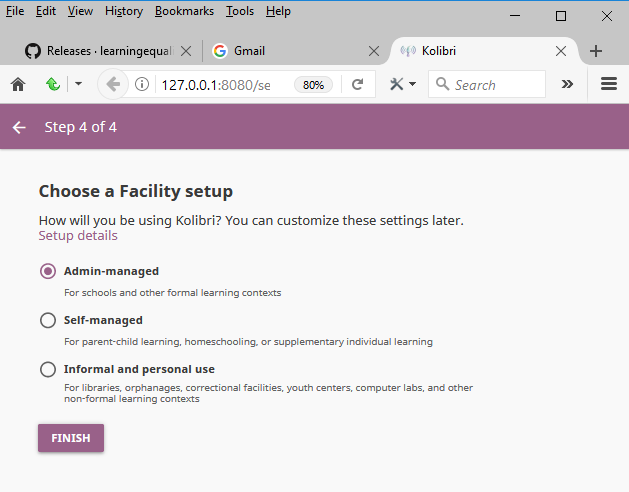Image resolution: width=629 pixels, height=492 pixels.
Task: Minimize the Firefox window
Action: [515, 16]
